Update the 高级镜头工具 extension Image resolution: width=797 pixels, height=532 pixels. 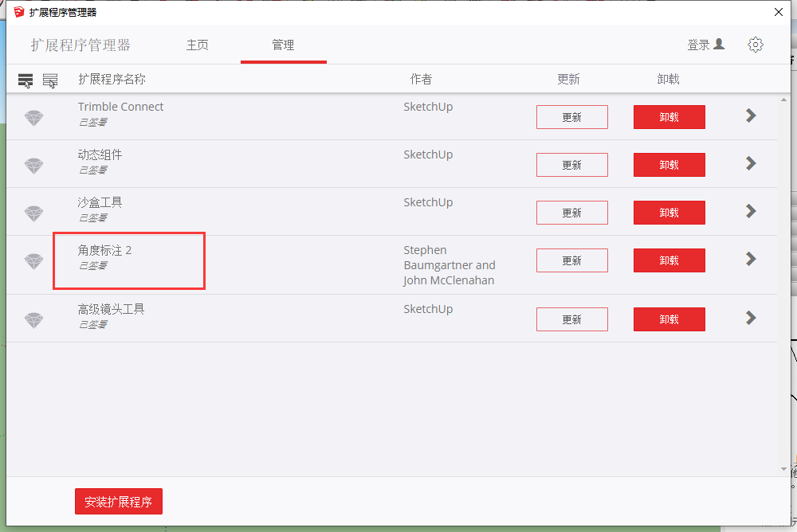coord(571,319)
